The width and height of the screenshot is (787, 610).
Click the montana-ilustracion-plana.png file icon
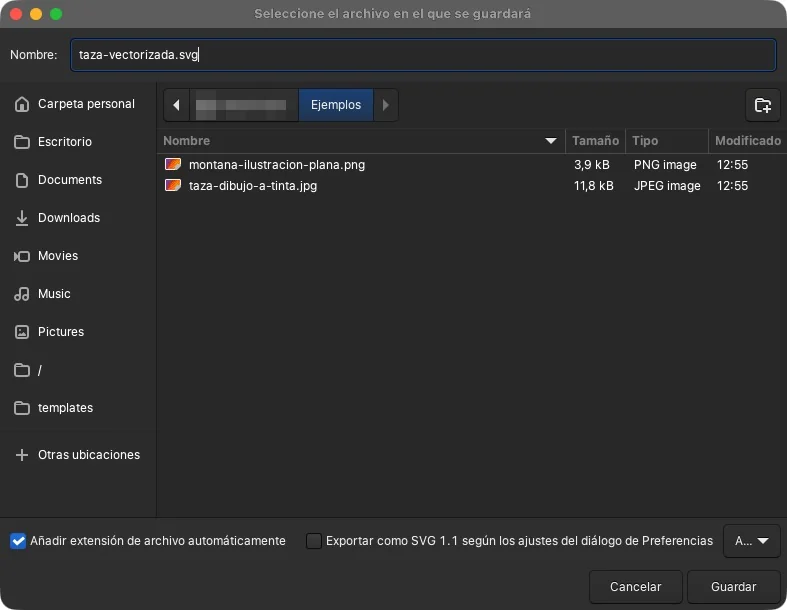173,164
